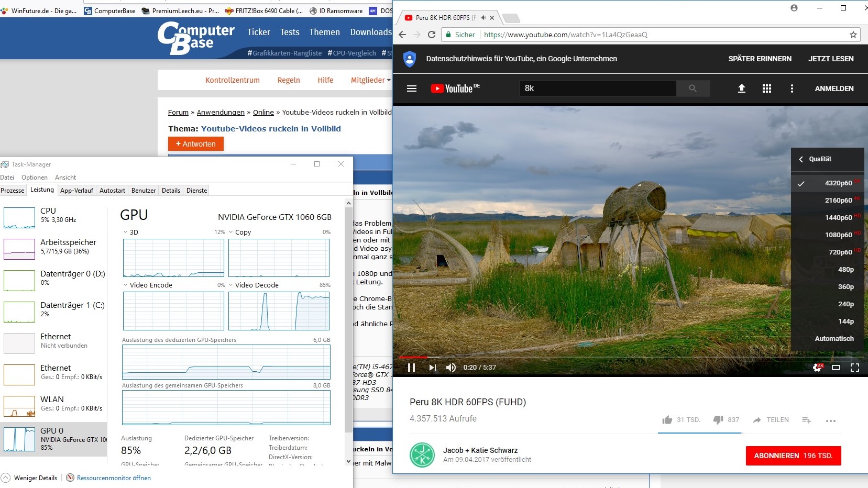Click Antworten button on ComputerBase
The width and height of the screenshot is (868, 488).
tap(196, 144)
